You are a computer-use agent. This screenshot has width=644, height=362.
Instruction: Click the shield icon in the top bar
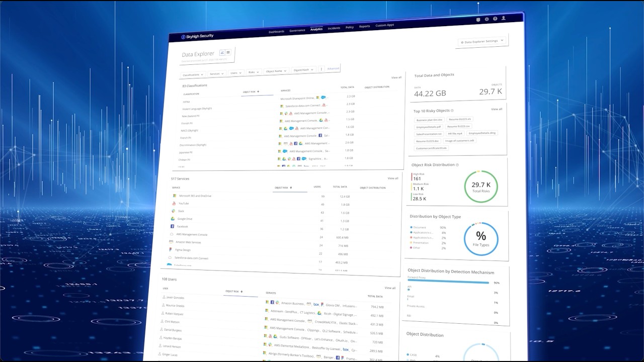478,20
